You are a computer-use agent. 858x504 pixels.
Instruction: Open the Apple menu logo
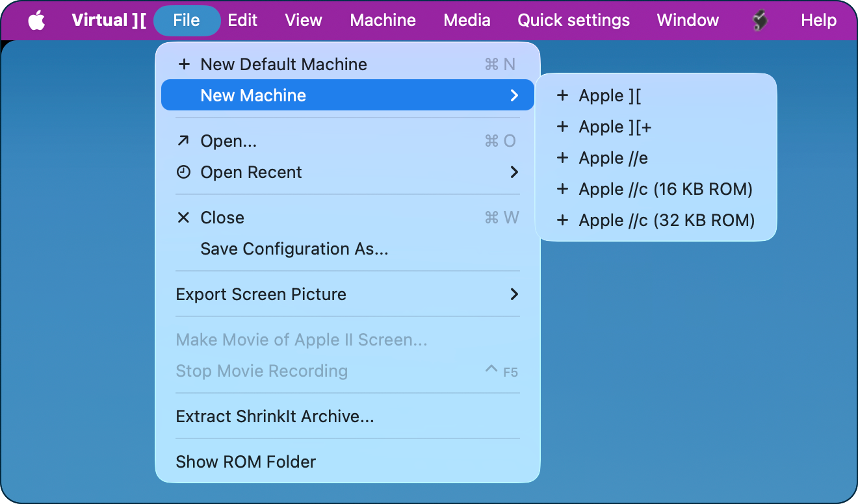click(x=37, y=21)
